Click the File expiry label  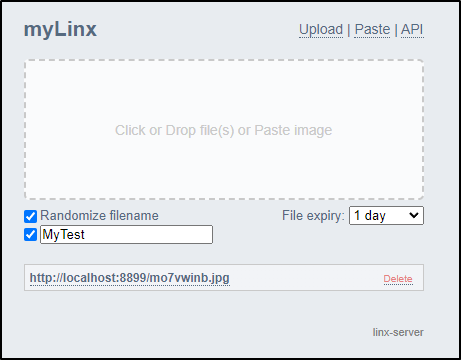coord(313,216)
